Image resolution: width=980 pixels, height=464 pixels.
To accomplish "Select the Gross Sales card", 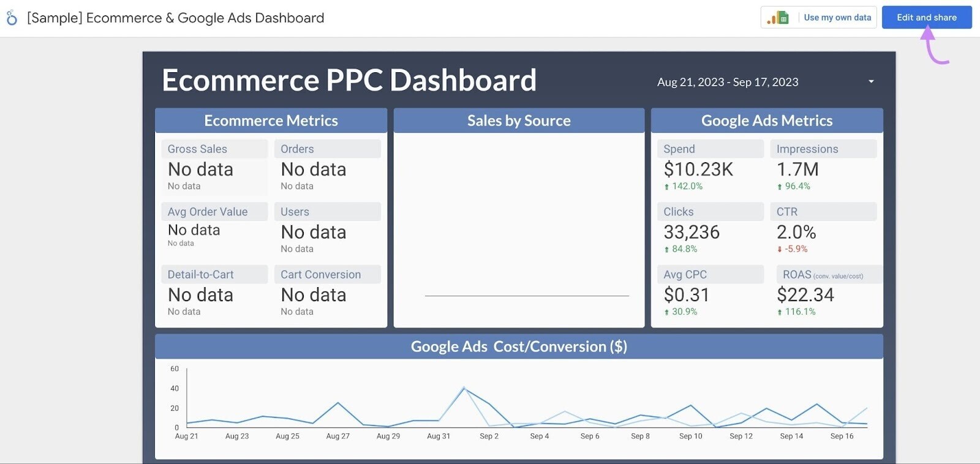I will (214, 165).
